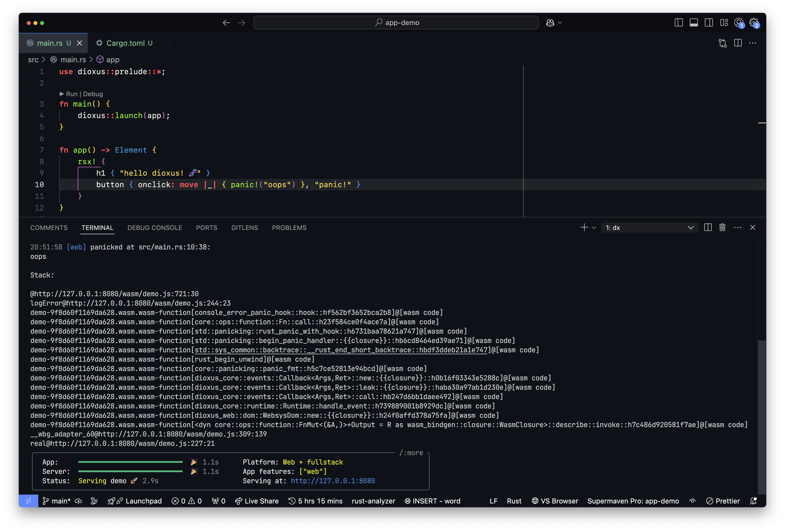The height and width of the screenshot is (532, 785).
Task: Kill the dx terminal with trash icon
Action: click(x=722, y=227)
